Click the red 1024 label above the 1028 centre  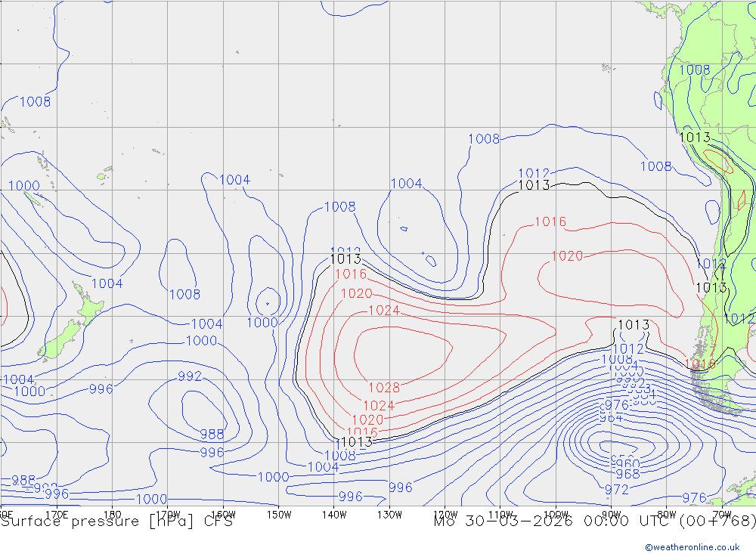[x=384, y=311]
